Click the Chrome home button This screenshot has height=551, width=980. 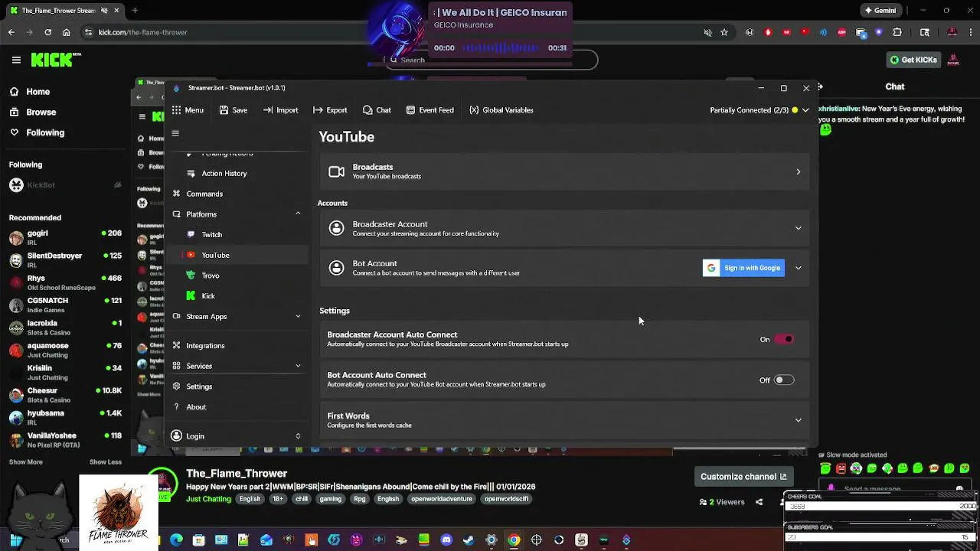click(x=66, y=32)
